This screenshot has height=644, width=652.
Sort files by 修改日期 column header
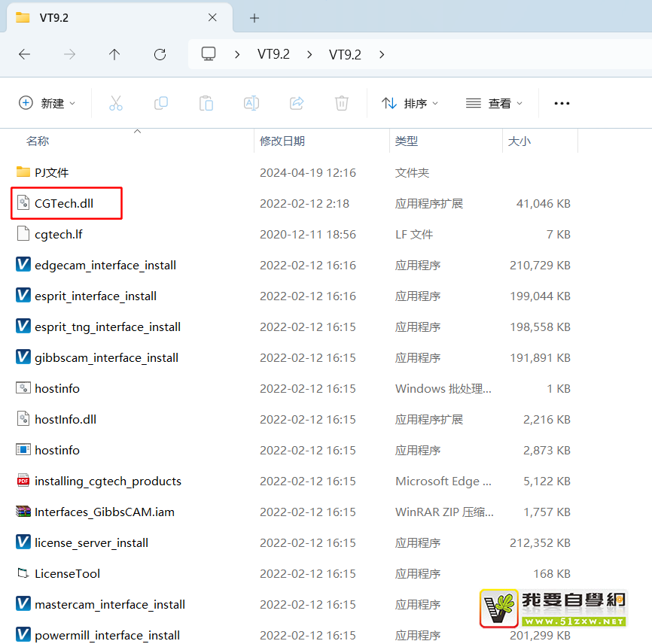(282, 141)
